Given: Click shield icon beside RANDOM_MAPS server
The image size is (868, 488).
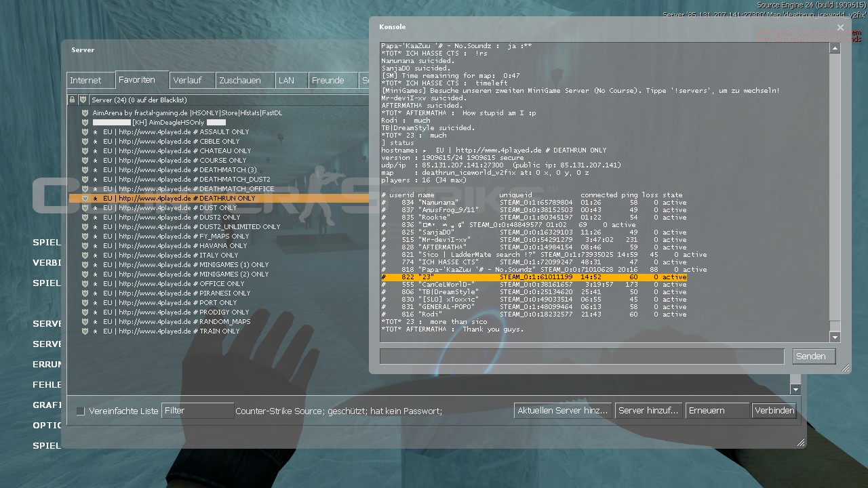Looking at the screenshot, I should pos(85,321).
